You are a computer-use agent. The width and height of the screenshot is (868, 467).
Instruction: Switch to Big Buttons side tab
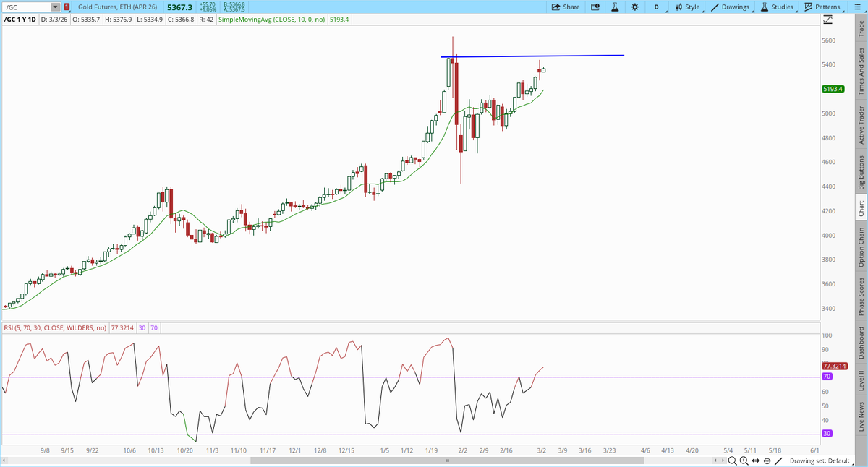[861, 173]
